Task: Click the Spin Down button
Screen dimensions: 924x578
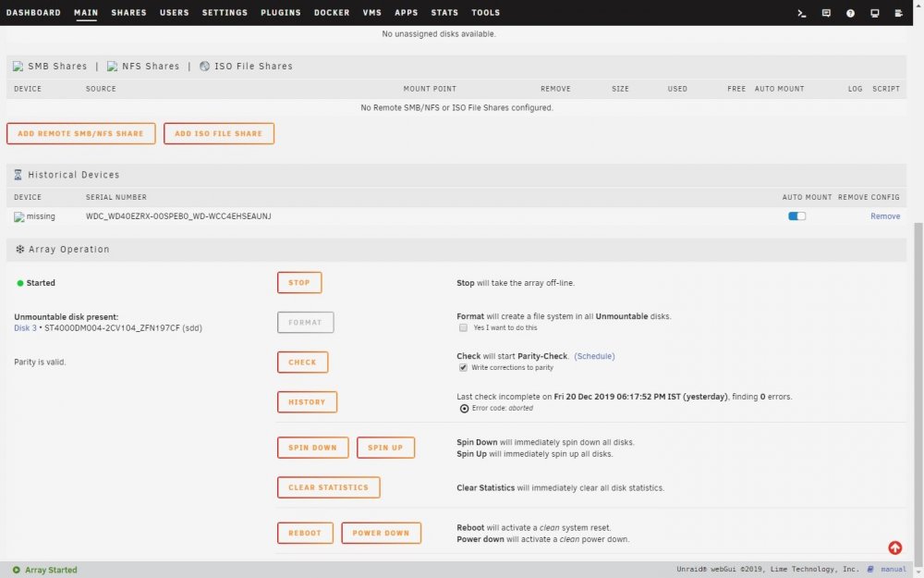Action: click(313, 448)
